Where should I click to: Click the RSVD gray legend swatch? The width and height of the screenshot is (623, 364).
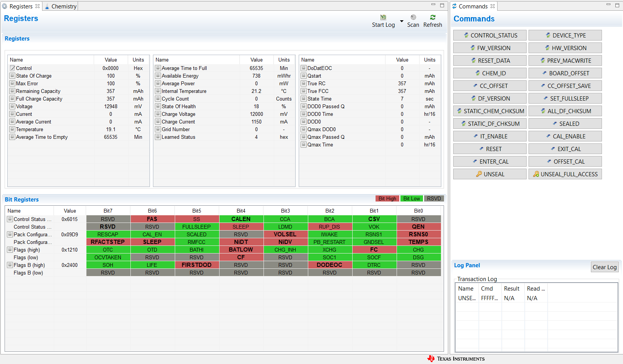tap(434, 198)
